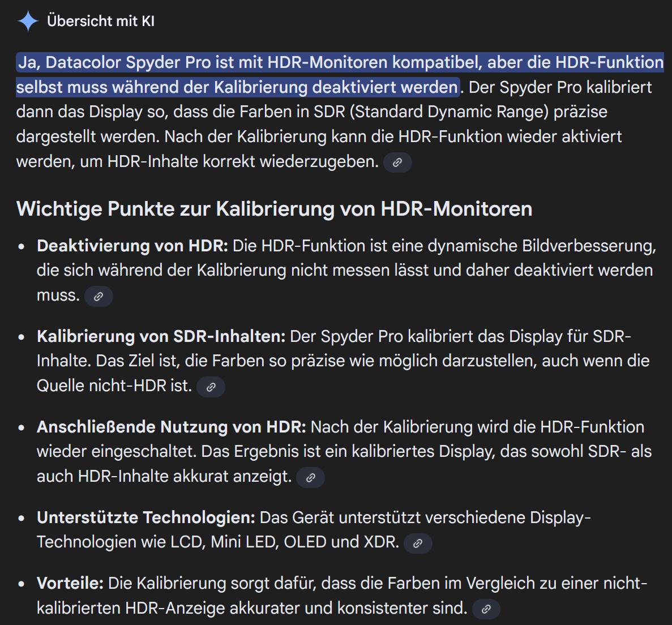
Task: Click bold label 'Anschließende Nutzung von HDR:'
Action: (172, 427)
